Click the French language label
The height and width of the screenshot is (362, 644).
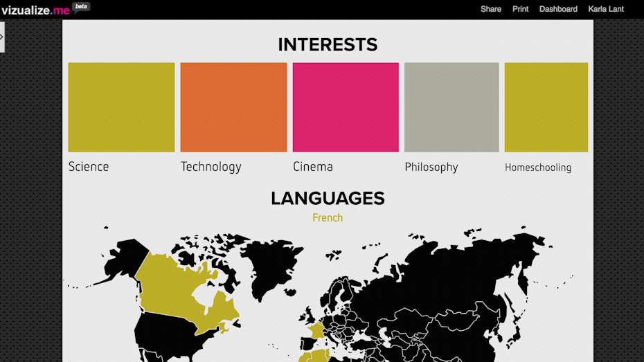coord(328,218)
